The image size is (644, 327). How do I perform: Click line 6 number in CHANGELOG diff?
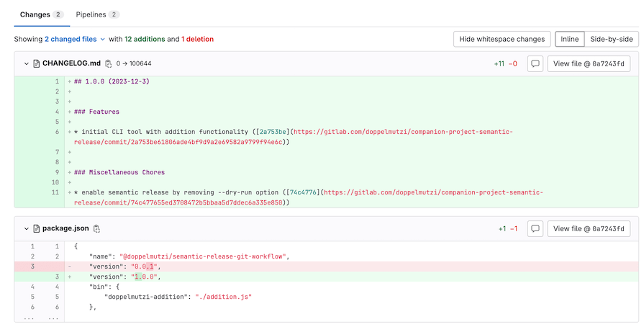pyautogui.click(x=57, y=132)
